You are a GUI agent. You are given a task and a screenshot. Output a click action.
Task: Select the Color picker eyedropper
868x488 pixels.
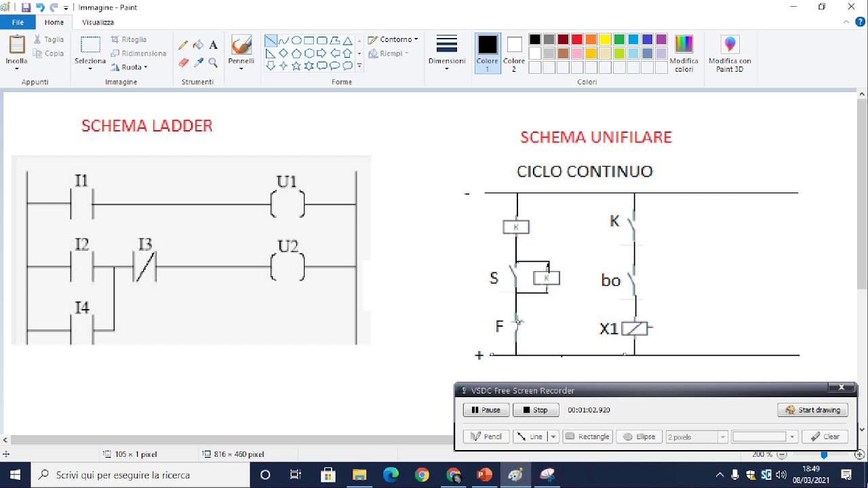click(198, 62)
